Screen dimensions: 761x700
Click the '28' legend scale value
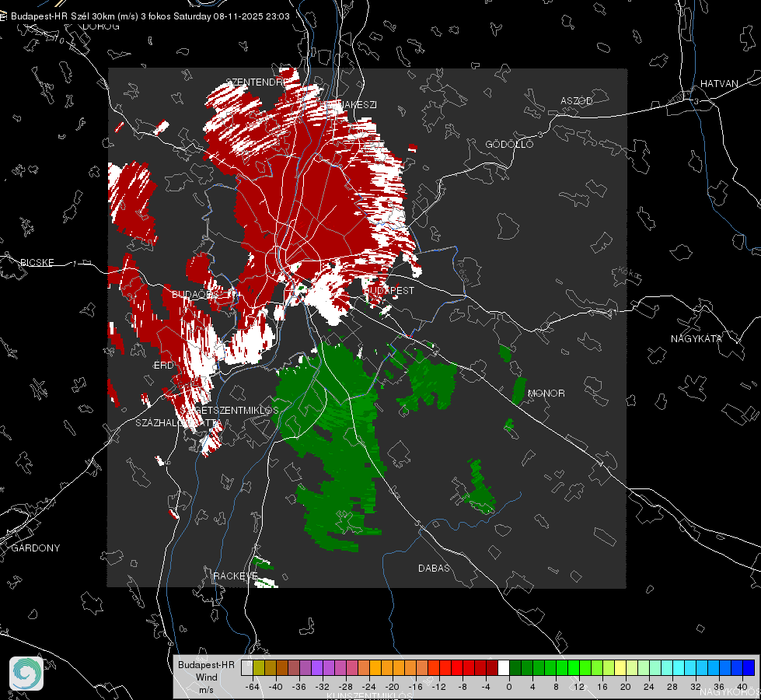coord(672,687)
